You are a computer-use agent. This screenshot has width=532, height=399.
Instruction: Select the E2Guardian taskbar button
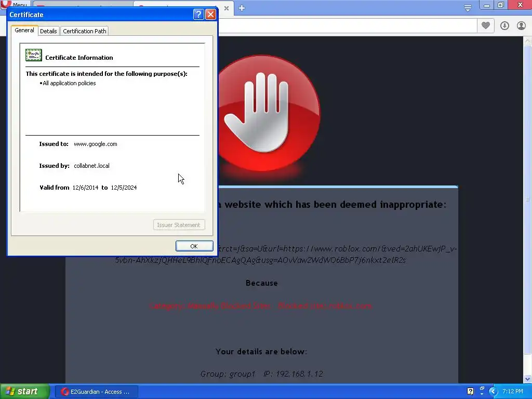(96, 392)
